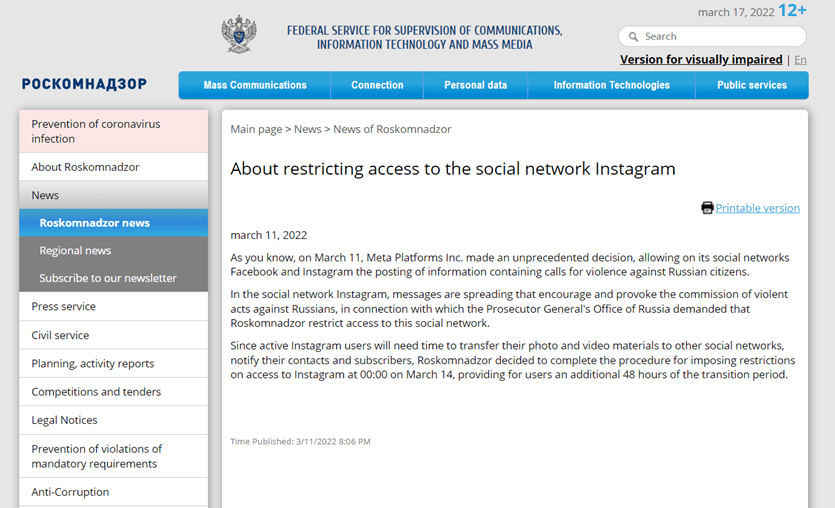The width and height of the screenshot is (835, 508).
Task: Open Subscribe to our newsletter
Action: 113,278
